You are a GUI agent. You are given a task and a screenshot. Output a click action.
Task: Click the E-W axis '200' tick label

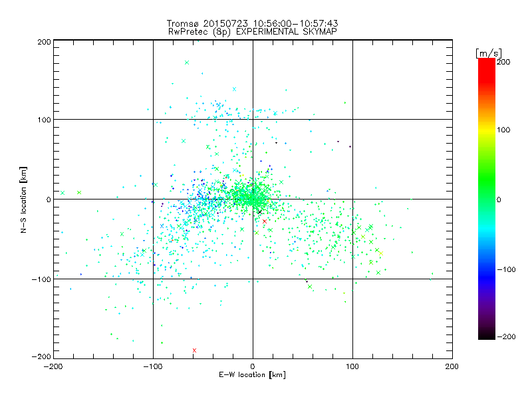(x=452, y=366)
